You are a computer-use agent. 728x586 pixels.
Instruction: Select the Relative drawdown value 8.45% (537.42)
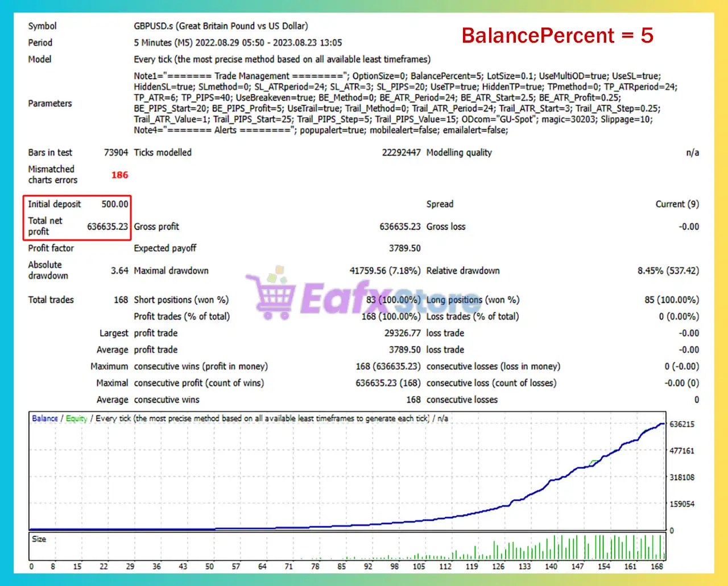click(668, 271)
